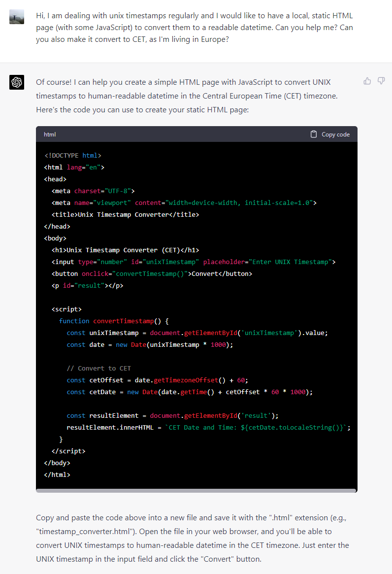Click the 'const cetOffset' code line
Screen dimensions: 392x574
coord(158,380)
